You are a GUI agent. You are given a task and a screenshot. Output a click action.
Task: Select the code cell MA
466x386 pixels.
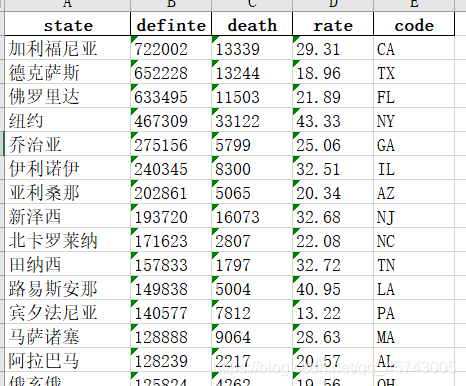tap(414, 336)
